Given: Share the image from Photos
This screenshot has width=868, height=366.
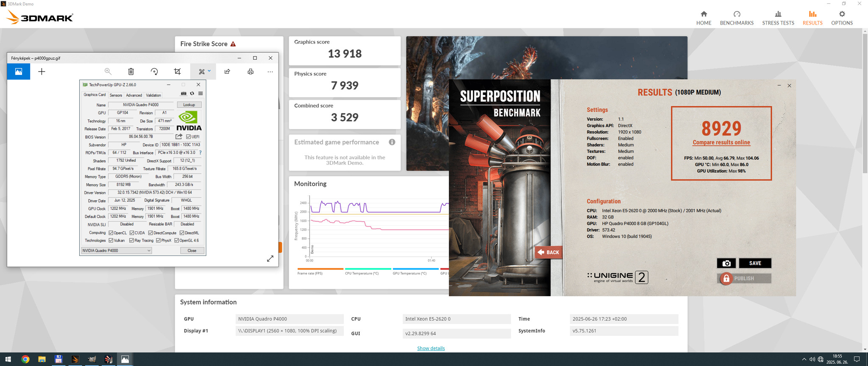Looking at the screenshot, I should pyautogui.click(x=227, y=72).
